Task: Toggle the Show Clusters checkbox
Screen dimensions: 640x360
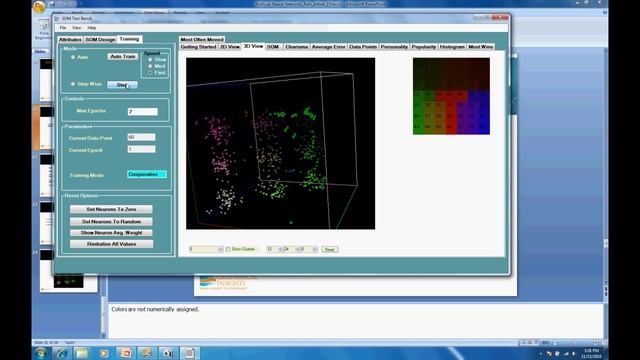Action: [228, 249]
